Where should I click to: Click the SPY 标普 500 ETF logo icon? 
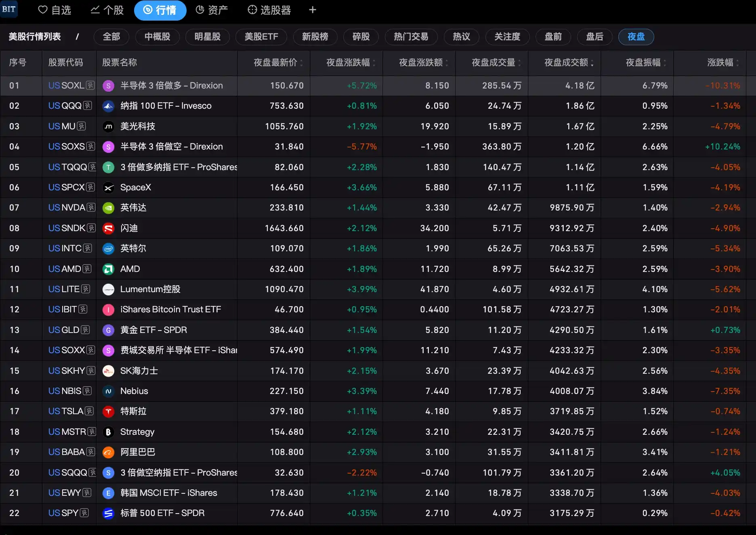[x=108, y=513]
